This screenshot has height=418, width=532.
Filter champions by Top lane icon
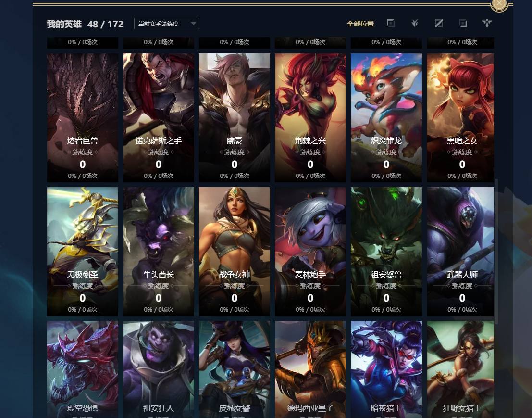point(391,24)
